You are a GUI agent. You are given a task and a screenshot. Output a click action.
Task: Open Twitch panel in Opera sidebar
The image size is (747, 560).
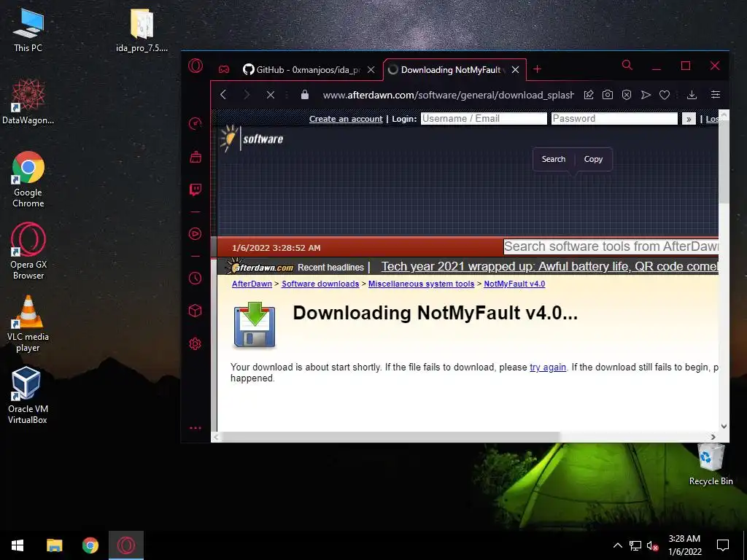[196, 190]
